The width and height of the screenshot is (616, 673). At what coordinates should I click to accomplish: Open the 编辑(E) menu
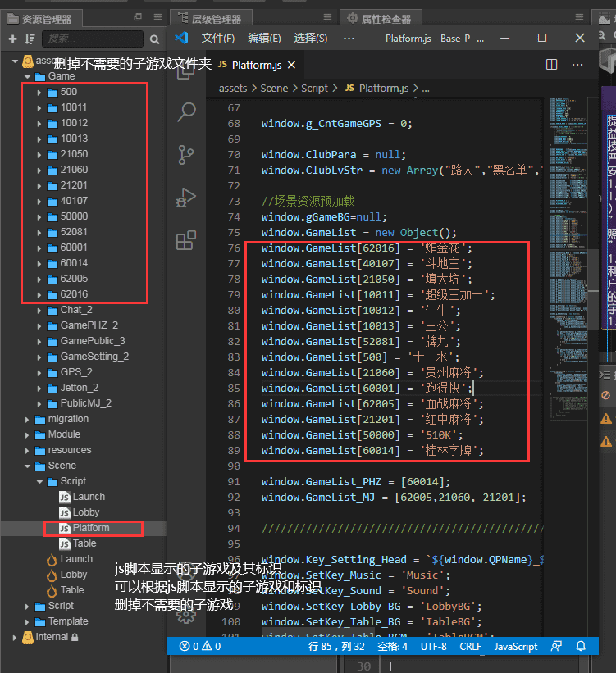[x=264, y=38]
